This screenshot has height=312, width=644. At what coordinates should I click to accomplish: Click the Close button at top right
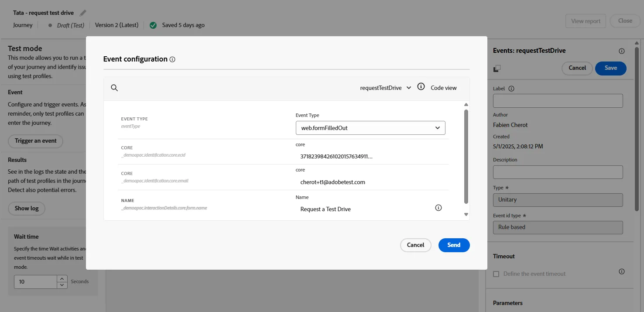pyautogui.click(x=625, y=21)
